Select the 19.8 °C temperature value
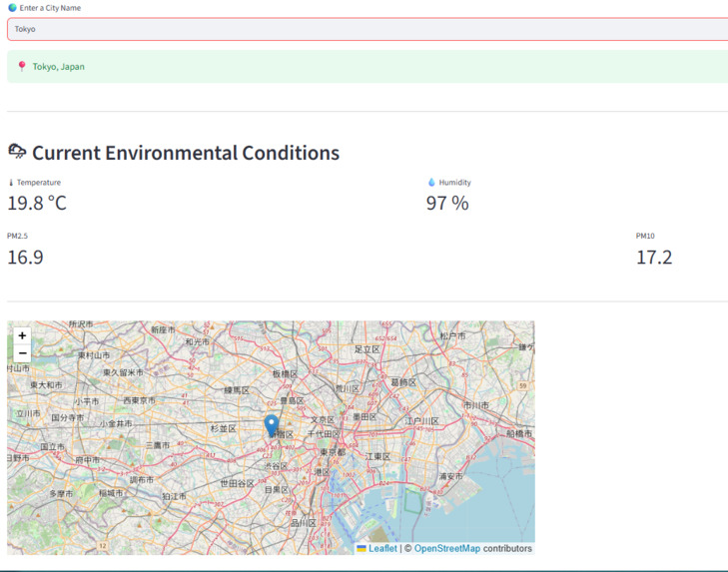 (37, 203)
